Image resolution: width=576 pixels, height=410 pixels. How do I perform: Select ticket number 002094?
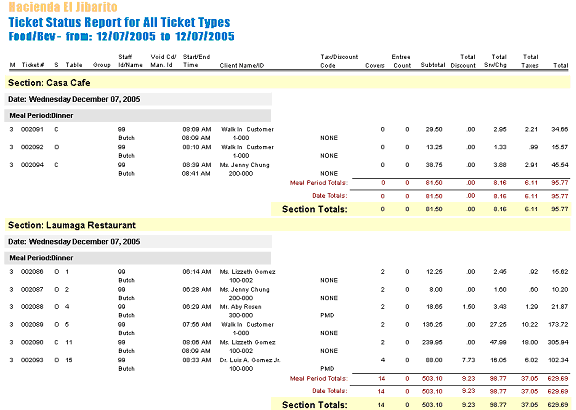coord(32,165)
